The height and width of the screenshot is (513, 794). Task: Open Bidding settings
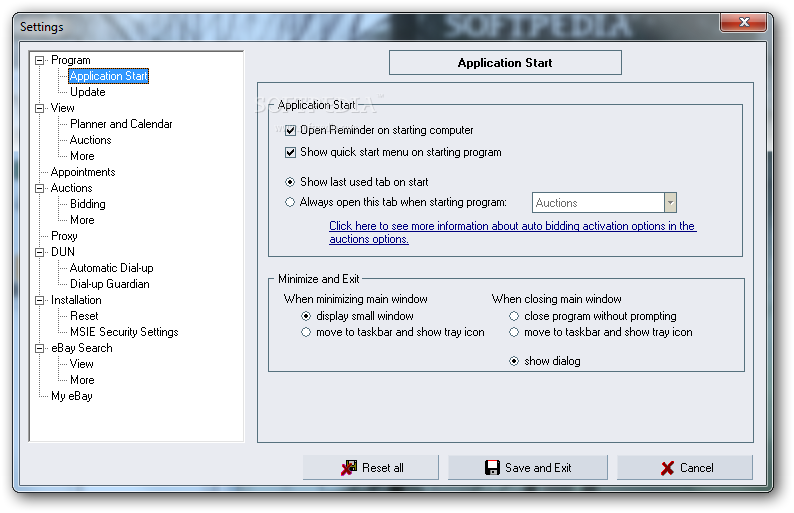coord(88,204)
